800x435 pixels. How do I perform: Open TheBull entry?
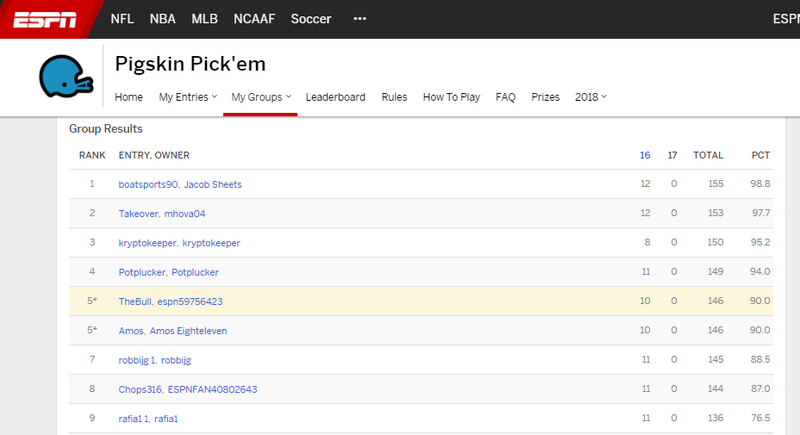tap(135, 301)
